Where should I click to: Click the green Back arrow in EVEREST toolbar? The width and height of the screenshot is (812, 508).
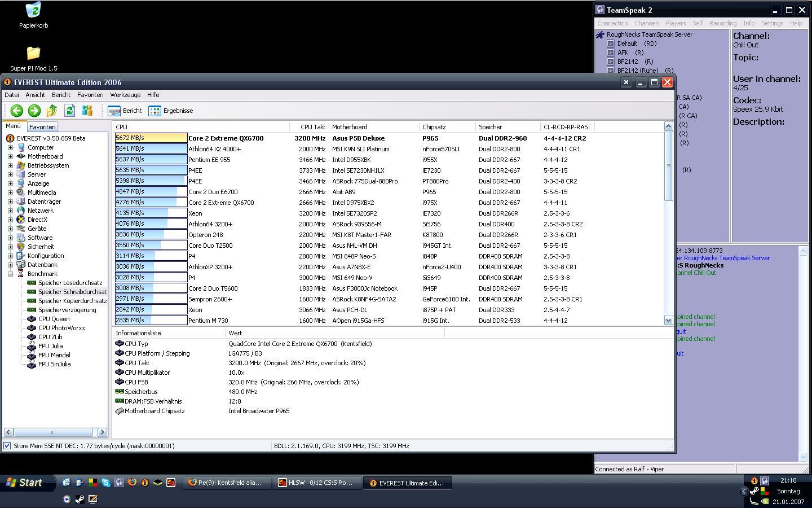click(16, 111)
